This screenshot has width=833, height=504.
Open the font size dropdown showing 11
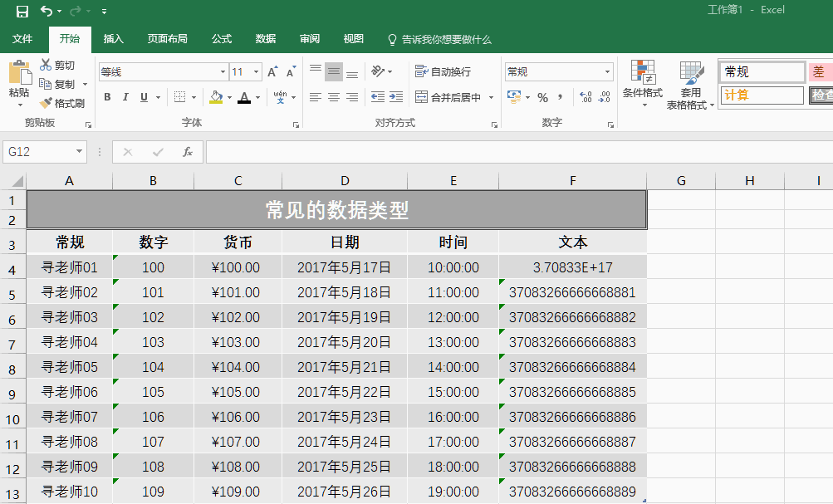[256, 71]
